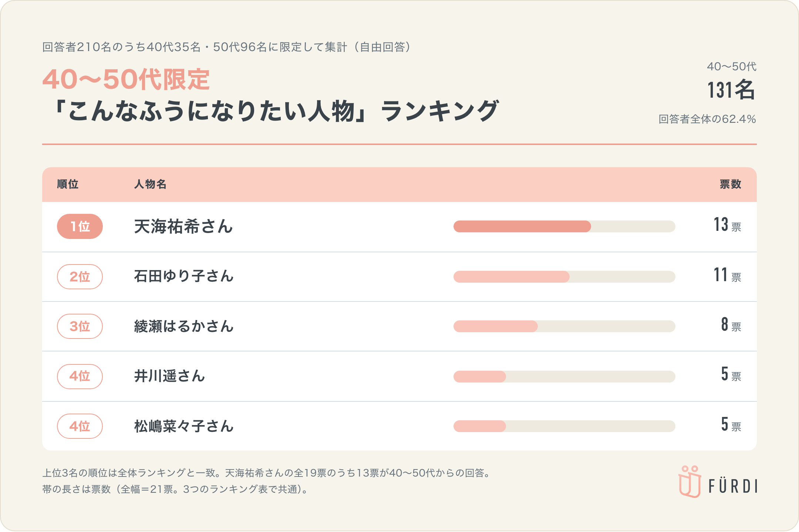Click the 13票 vote count
The width and height of the screenshot is (799, 532).
[727, 225]
